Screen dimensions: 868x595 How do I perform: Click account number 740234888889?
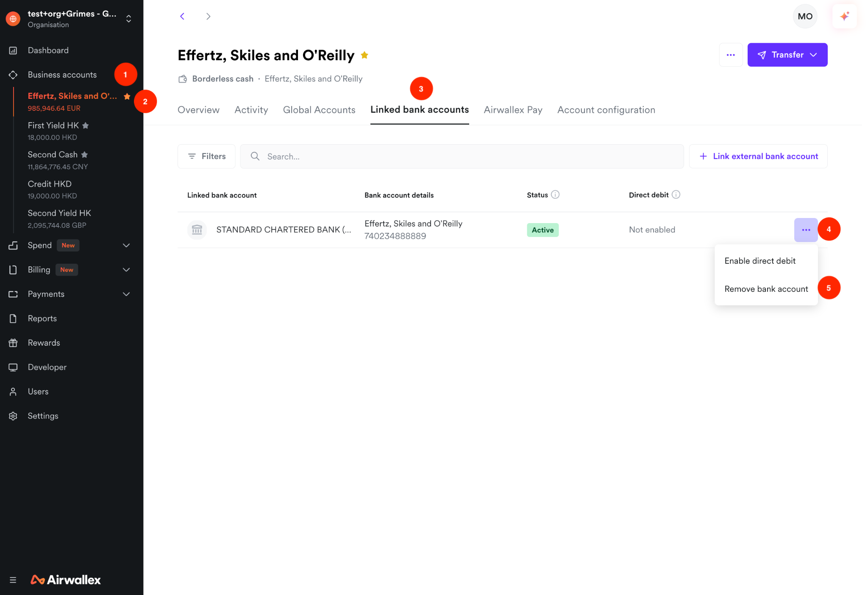pyautogui.click(x=395, y=236)
